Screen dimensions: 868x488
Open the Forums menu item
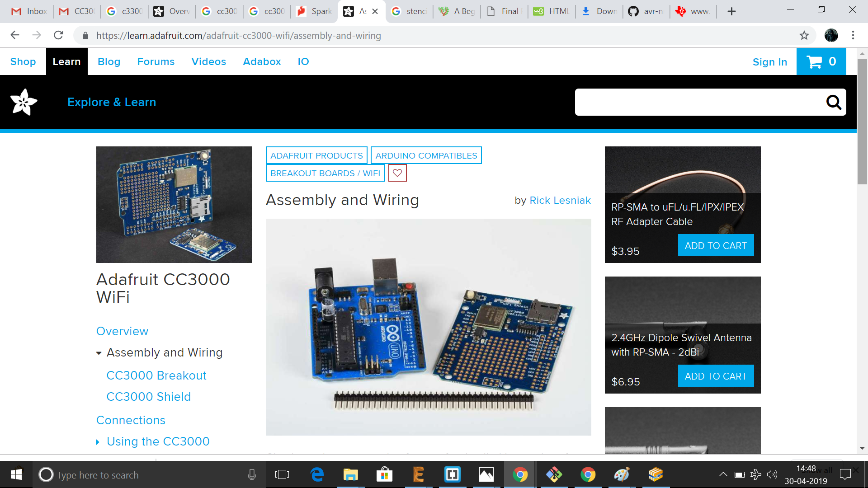click(x=156, y=62)
